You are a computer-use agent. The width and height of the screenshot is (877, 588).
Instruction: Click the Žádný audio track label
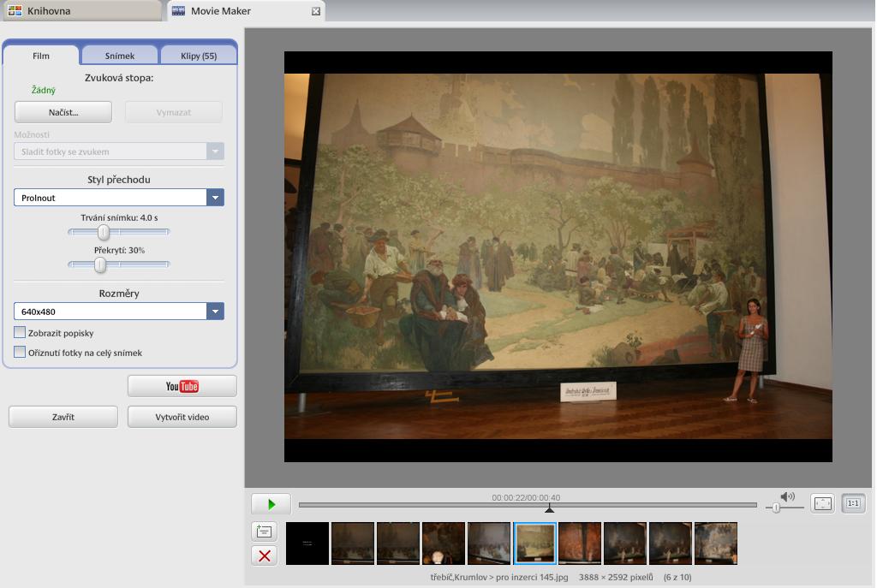click(x=44, y=90)
